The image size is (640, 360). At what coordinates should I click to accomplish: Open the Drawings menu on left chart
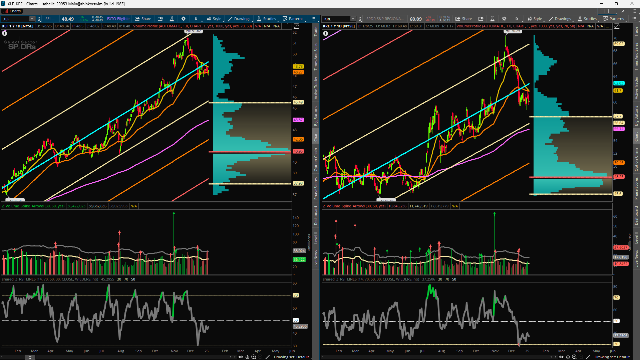(x=239, y=19)
